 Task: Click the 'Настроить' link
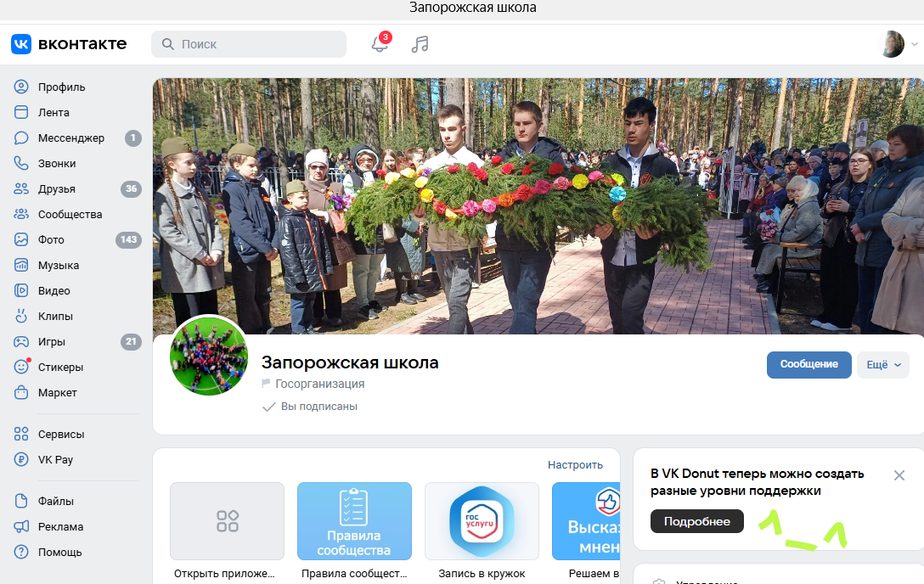tap(575, 464)
